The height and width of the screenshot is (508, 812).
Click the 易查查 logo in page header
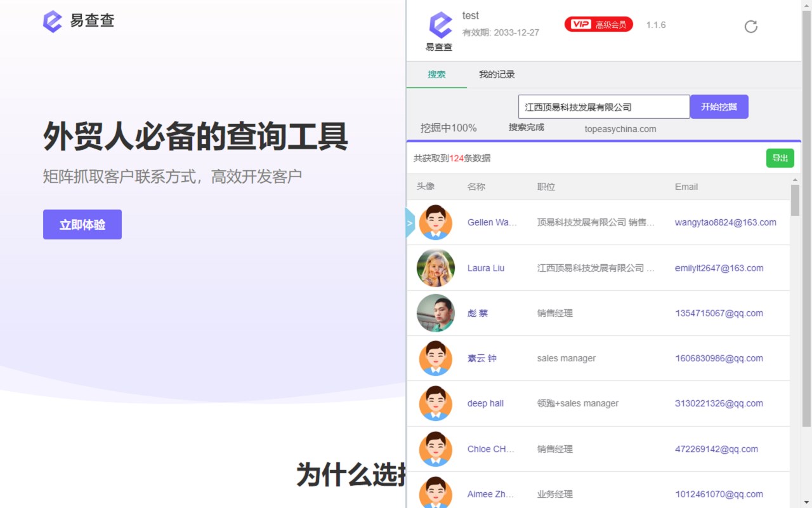click(79, 21)
